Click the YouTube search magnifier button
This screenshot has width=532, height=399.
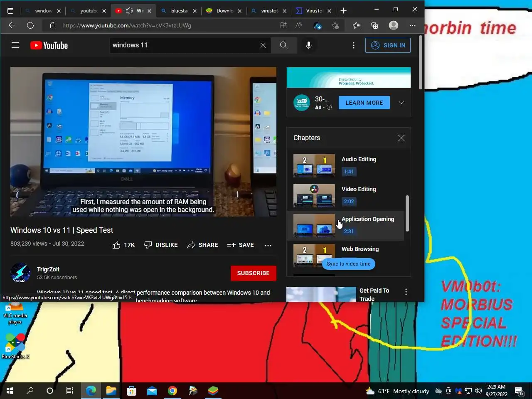[x=284, y=45]
